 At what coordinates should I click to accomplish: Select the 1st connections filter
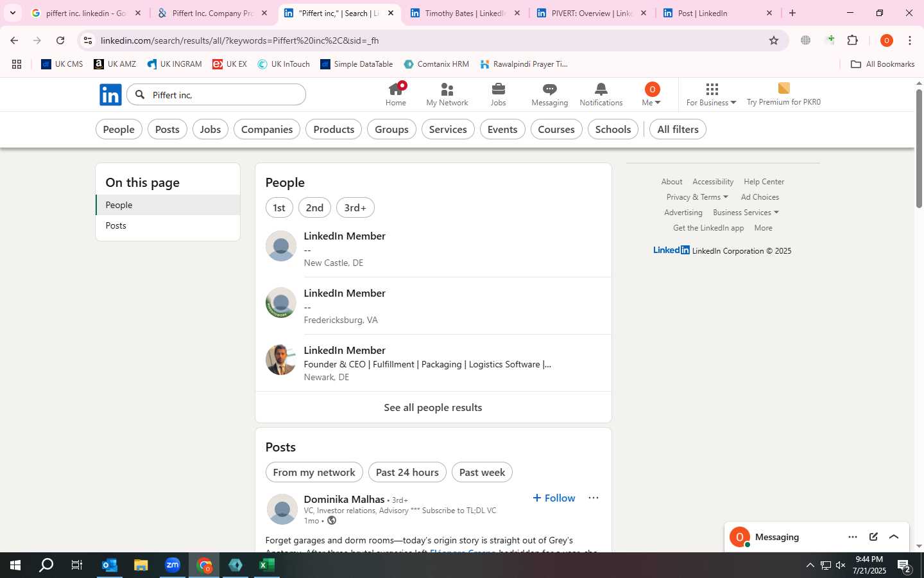[279, 207]
